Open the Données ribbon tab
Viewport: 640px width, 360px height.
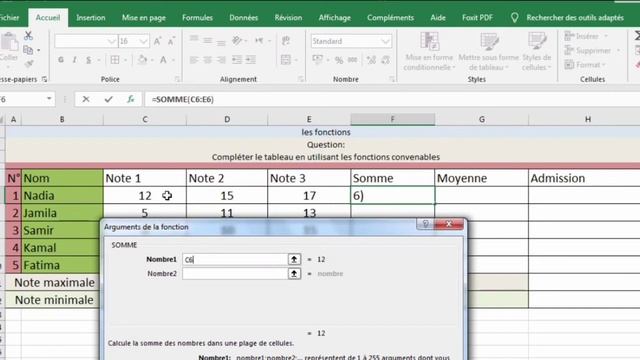(243, 18)
